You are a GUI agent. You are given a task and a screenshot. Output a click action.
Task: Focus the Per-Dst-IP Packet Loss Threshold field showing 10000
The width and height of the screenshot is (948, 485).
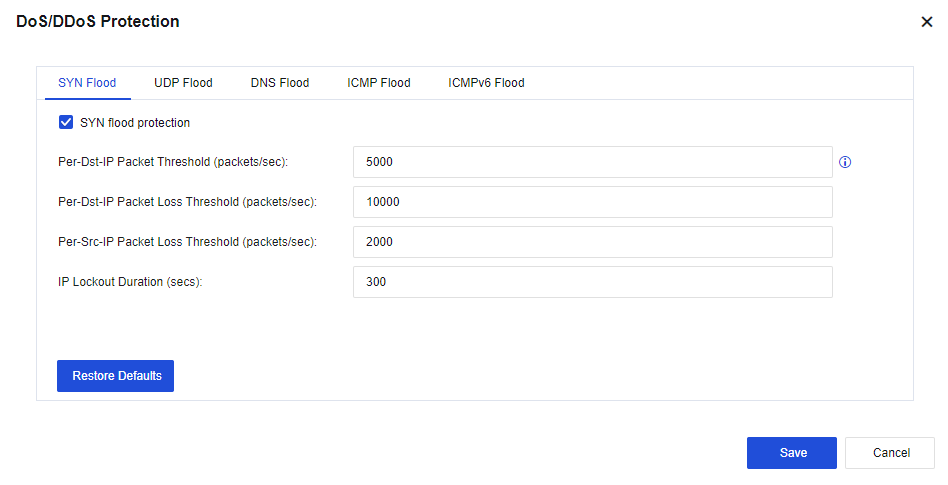592,202
